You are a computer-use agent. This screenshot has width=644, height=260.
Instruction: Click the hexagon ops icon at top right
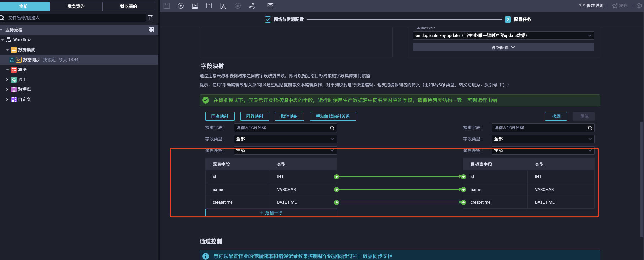click(x=639, y=6)
